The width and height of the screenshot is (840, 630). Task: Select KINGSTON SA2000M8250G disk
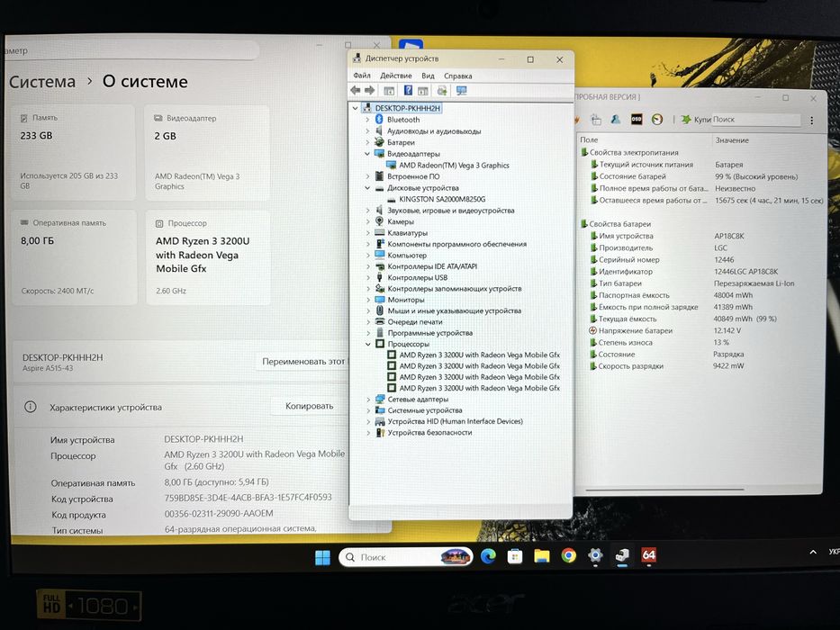point(442,199)
